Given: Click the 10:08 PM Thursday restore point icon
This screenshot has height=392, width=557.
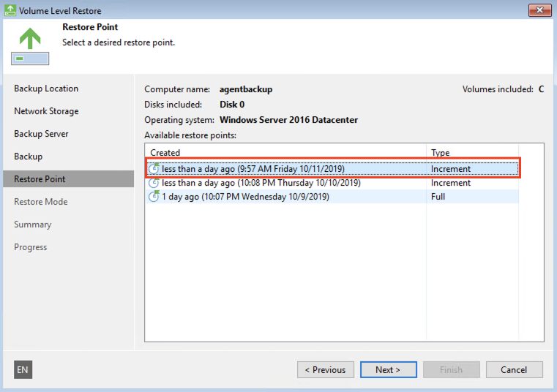Looking at the screenshot, I should click(x=154, y=183).
